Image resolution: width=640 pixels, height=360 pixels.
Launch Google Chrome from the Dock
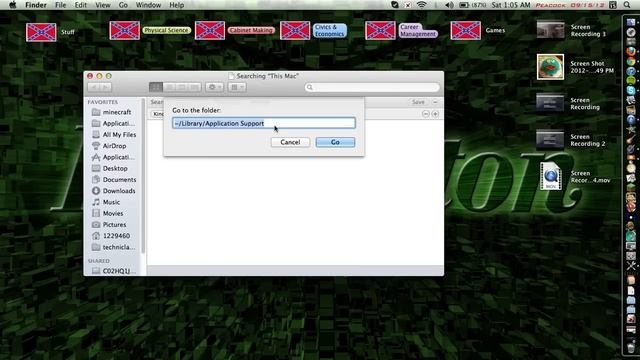point(631,61)
